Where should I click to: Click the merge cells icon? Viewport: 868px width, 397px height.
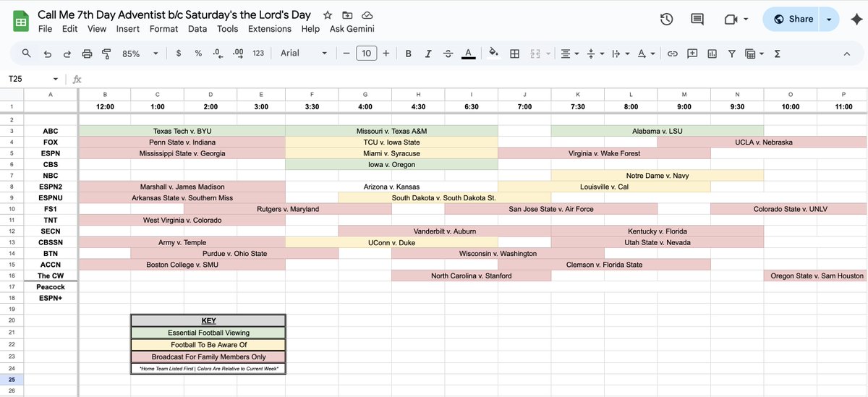coord(535,54)
